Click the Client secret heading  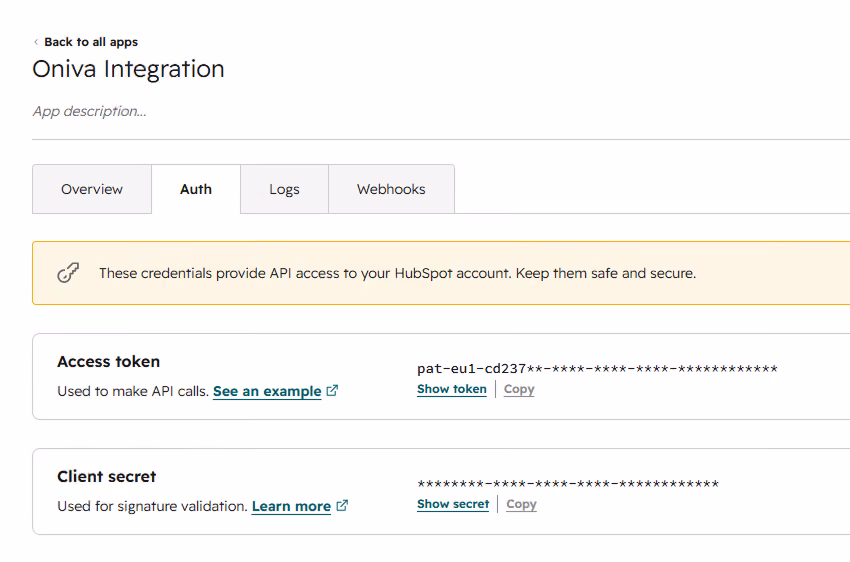(x=106, y=476)
